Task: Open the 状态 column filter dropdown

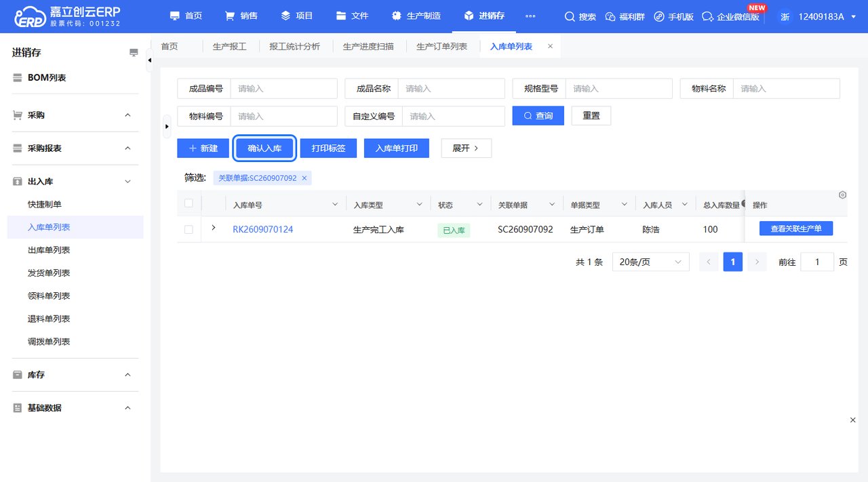Action: pos(479,205)
